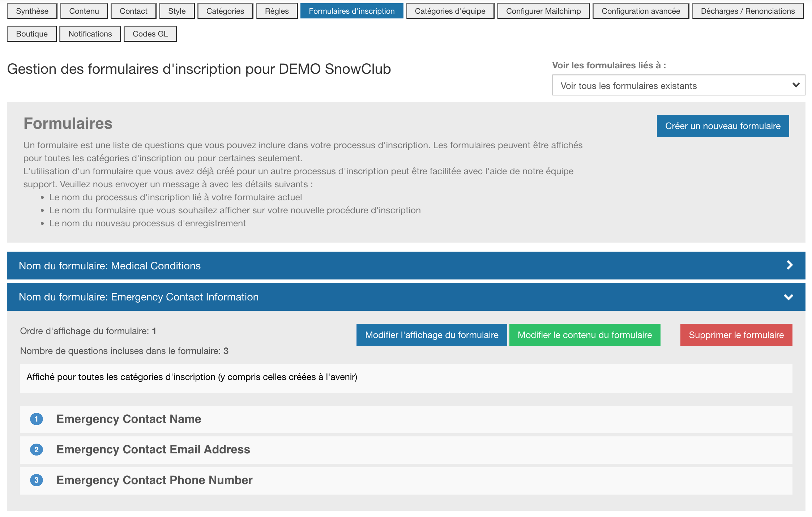This screenshot has height=517, width=812.
Task: Click 'Nom du formulaire: Medical Conditions' header
Action: [x=110, y=266]
